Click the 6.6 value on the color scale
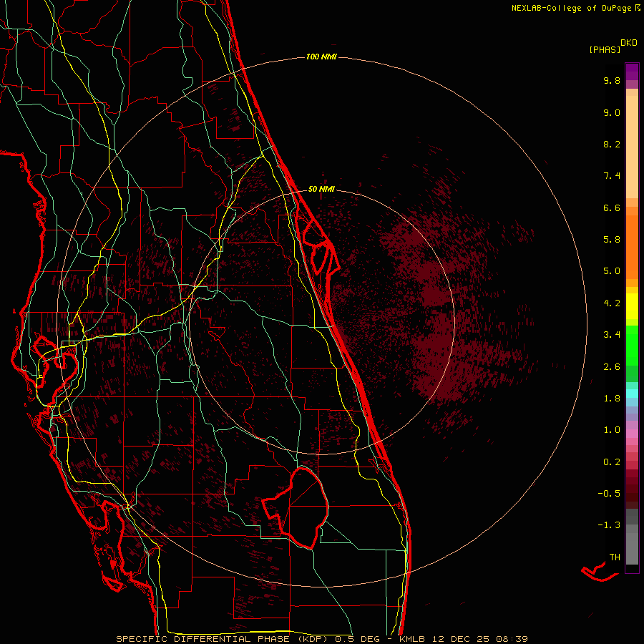This screenshot has width=644, height=644. coord(612,208)
